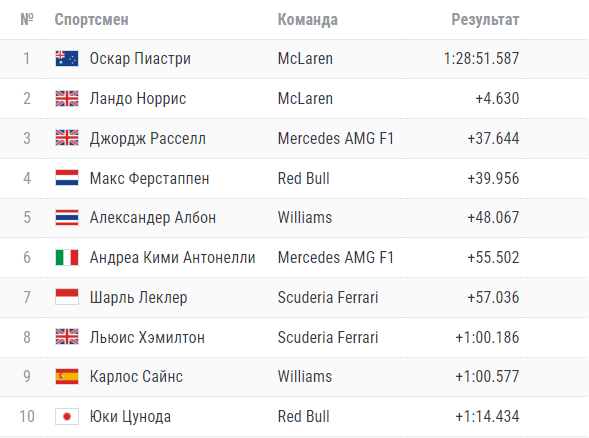Open driver Макс Ферстаппен name link
The width and height of the screenshot is (589, 438).
(x=150, y=178)
